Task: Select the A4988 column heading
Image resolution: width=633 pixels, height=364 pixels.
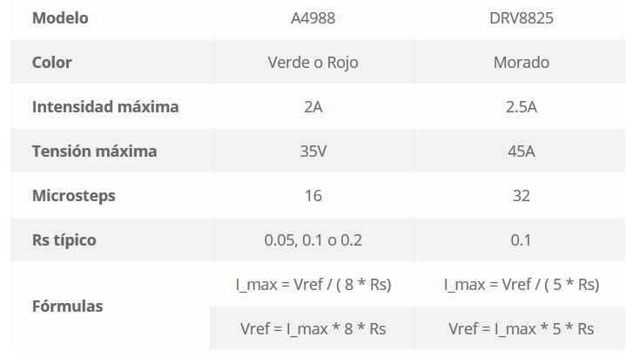Action: 313,18
